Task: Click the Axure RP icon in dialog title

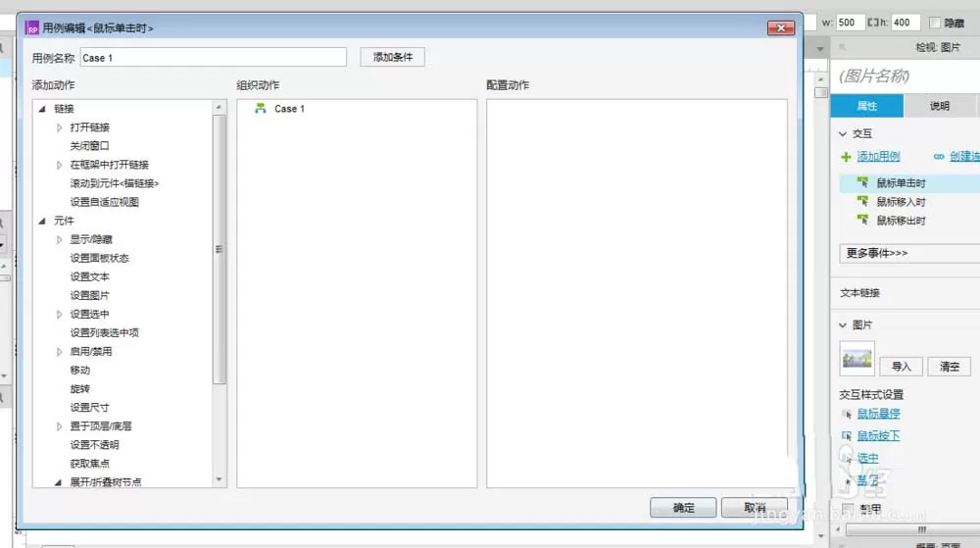Action: [x=32, y=28]
